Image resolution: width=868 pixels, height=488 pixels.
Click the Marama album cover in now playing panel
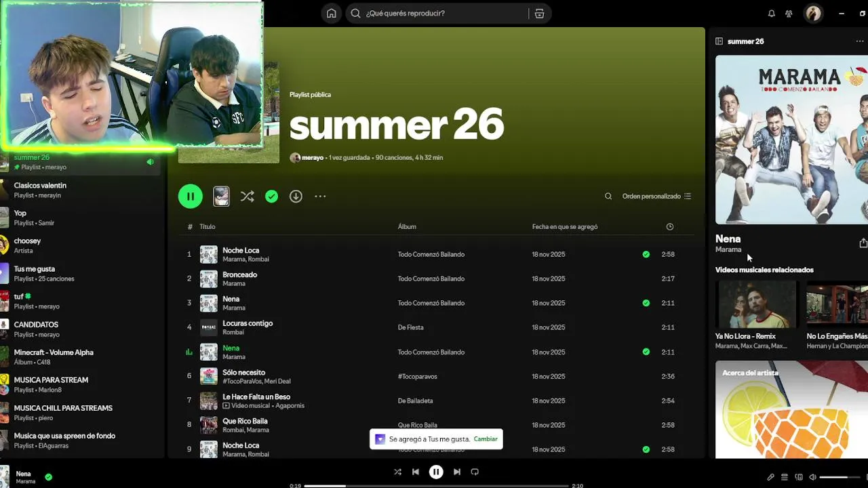(x=791, y=140)
